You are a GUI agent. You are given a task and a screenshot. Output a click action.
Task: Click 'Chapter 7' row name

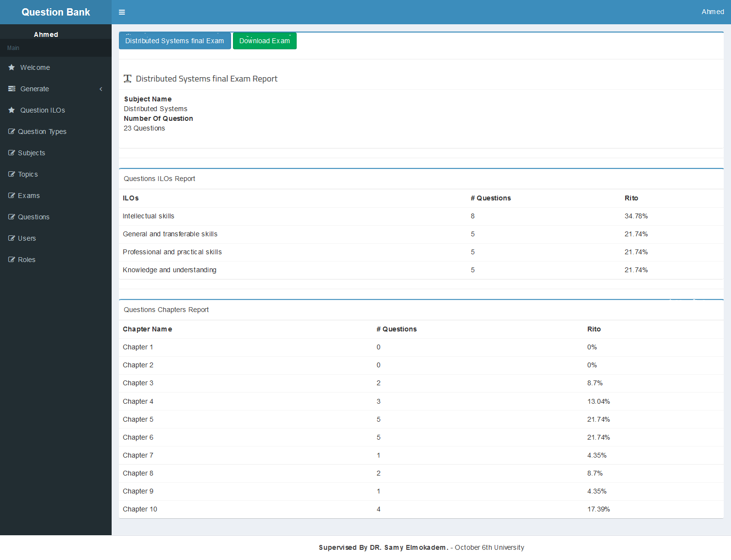pyautogui.click(x=138, y=455)
